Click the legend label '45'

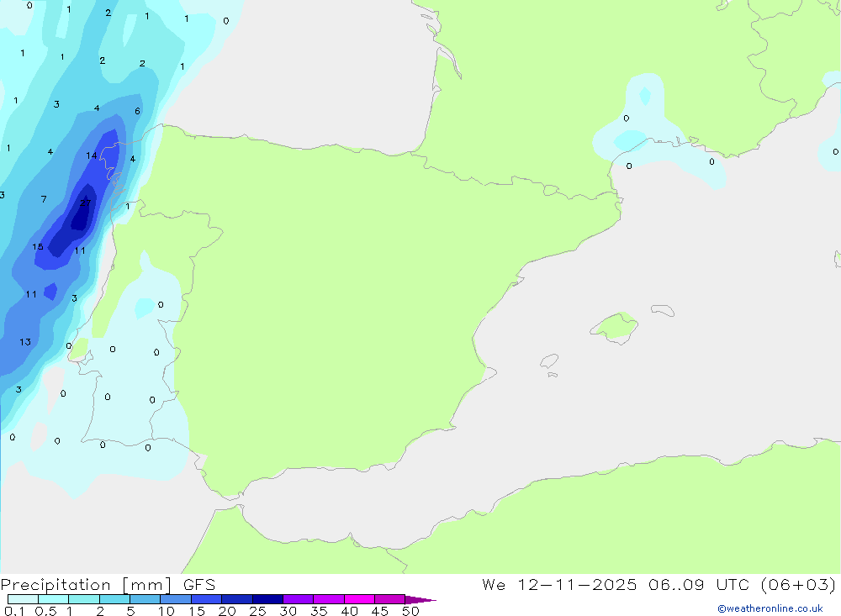[380, 611]
